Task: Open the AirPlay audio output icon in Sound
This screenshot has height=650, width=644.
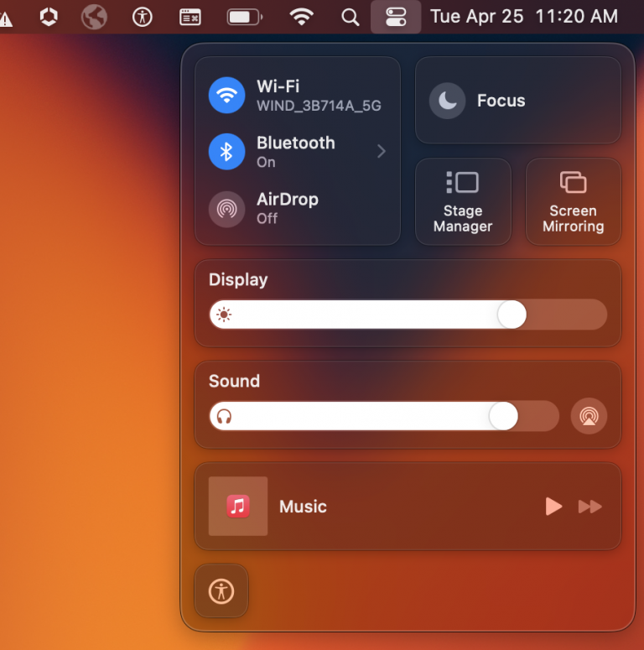Action: (589, 416)
